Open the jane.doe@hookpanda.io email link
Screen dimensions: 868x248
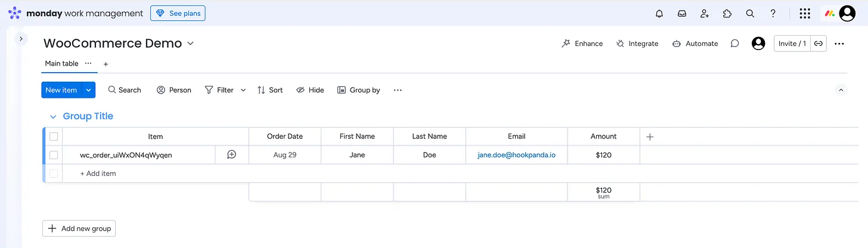point(516,154)
